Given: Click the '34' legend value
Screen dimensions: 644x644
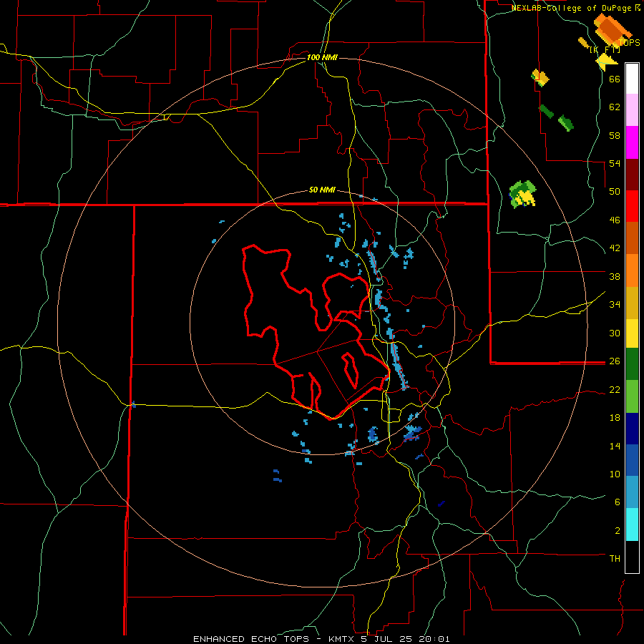Looking at the screenshot, I should coord(615,304).
